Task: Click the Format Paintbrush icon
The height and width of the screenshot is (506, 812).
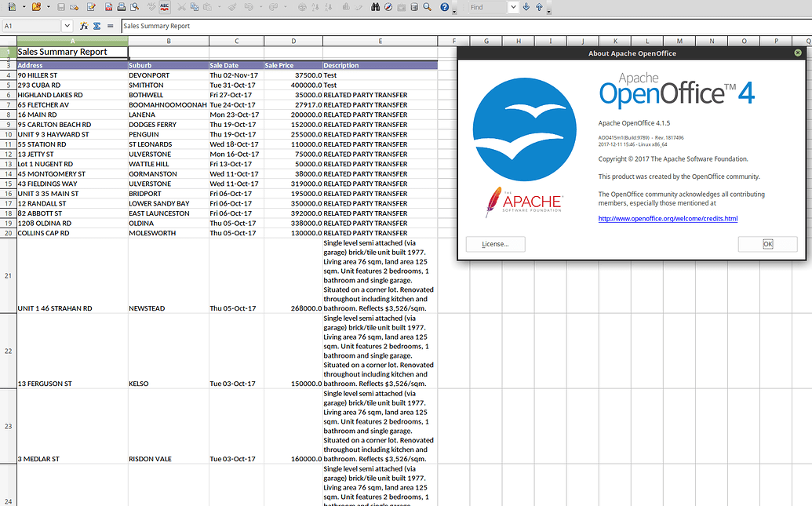Action: (x=232, y=7)
